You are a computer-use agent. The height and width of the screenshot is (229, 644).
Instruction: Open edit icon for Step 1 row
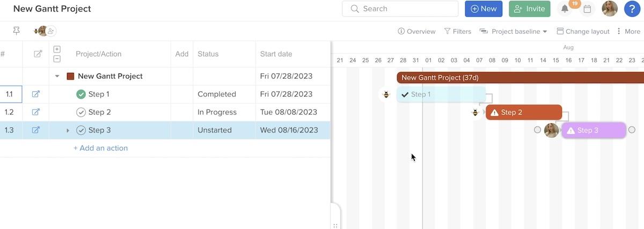(36, 94)
